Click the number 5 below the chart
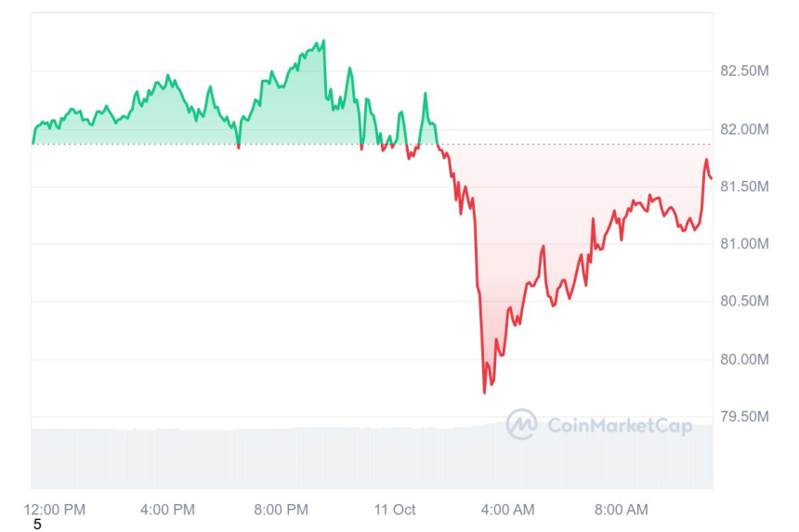The height and width of the screenshot is (532, 799). tap(37, 525)
